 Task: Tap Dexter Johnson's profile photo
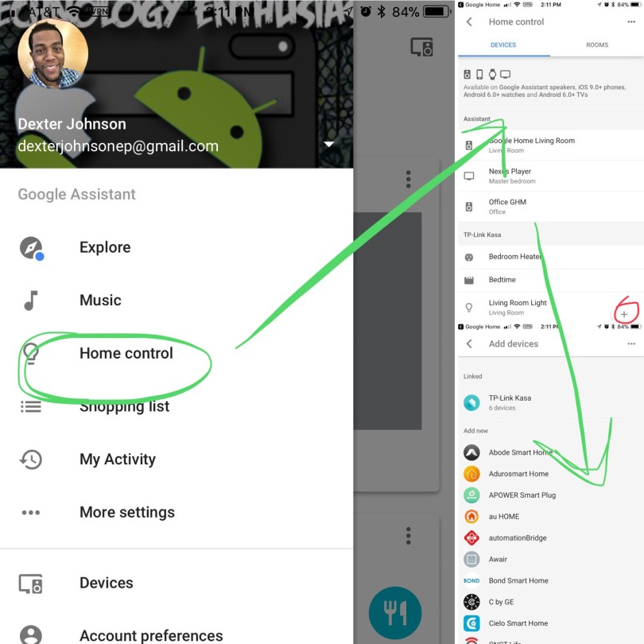tap(52, 53)
